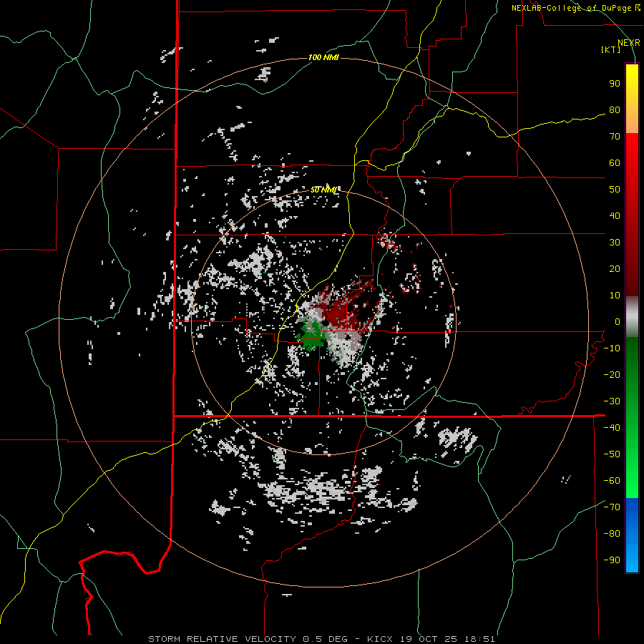Select the 60 knot scale label

(x=615, y=163)
